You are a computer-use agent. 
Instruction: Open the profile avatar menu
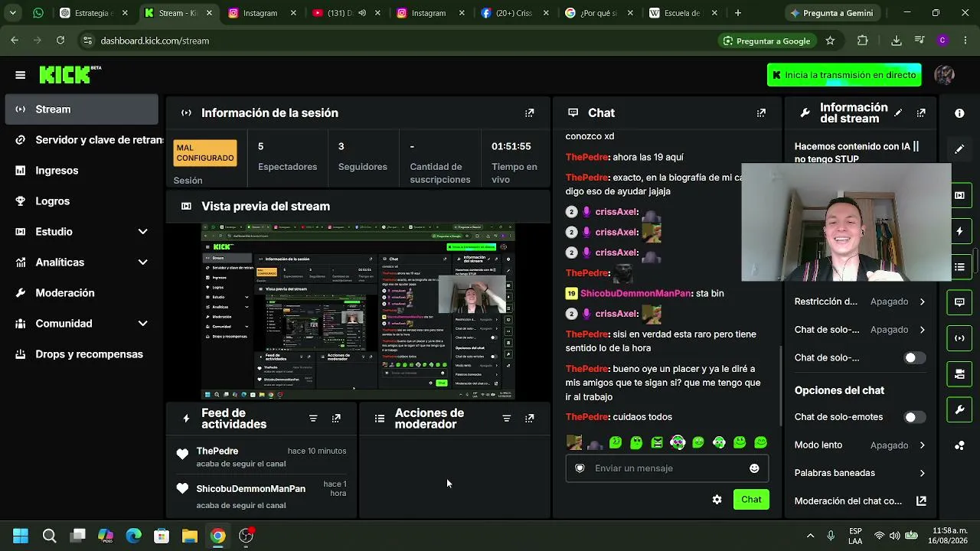(x=944, y=75)
